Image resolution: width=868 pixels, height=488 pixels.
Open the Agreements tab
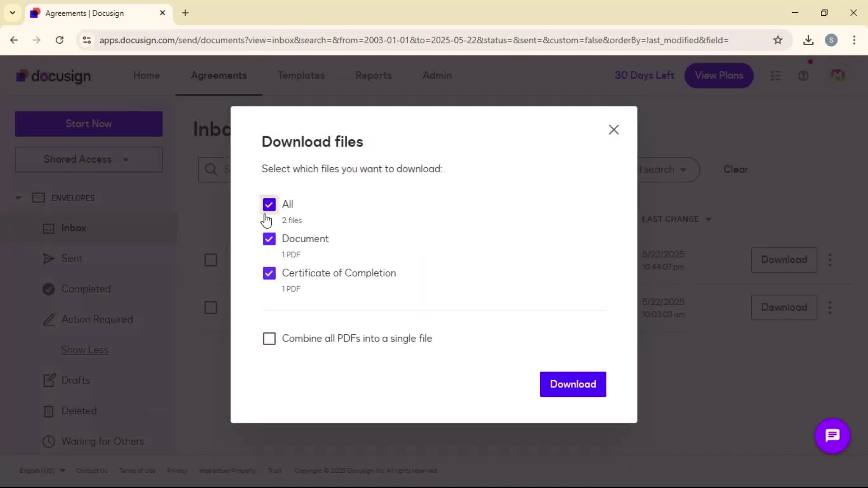click(x=219, y=75)
